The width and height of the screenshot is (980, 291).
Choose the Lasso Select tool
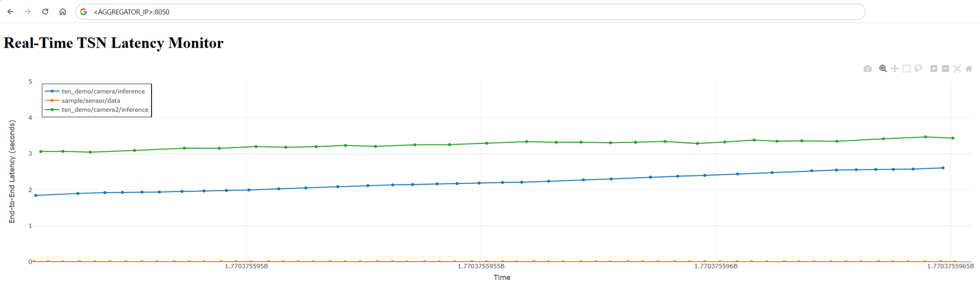click(x=918, y=69)
